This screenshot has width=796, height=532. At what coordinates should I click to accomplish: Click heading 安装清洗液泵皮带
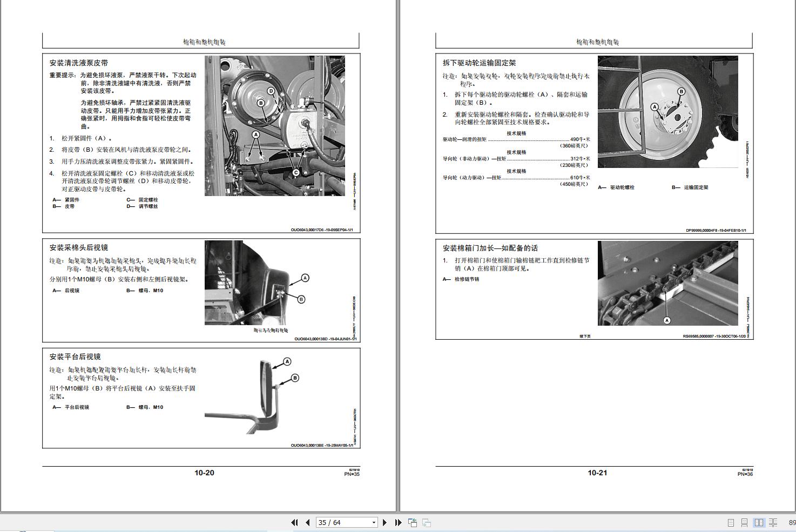click(x=79, y=63)
